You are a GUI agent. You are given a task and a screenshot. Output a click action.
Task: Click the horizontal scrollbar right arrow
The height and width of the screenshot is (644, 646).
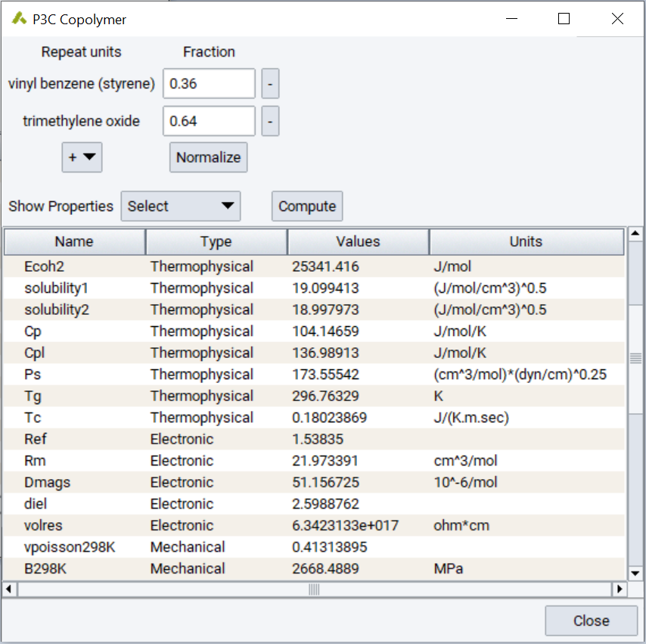click(x=620, y=589)
